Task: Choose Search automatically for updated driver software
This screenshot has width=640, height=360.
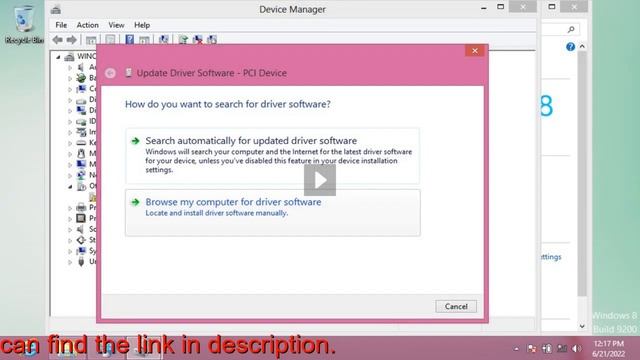Action: pos(272,156)
